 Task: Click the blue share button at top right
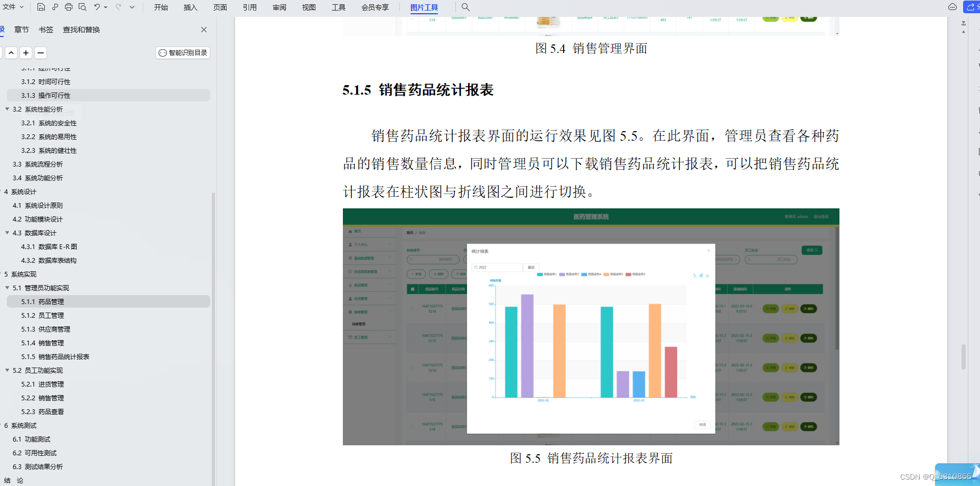point(972,7)
